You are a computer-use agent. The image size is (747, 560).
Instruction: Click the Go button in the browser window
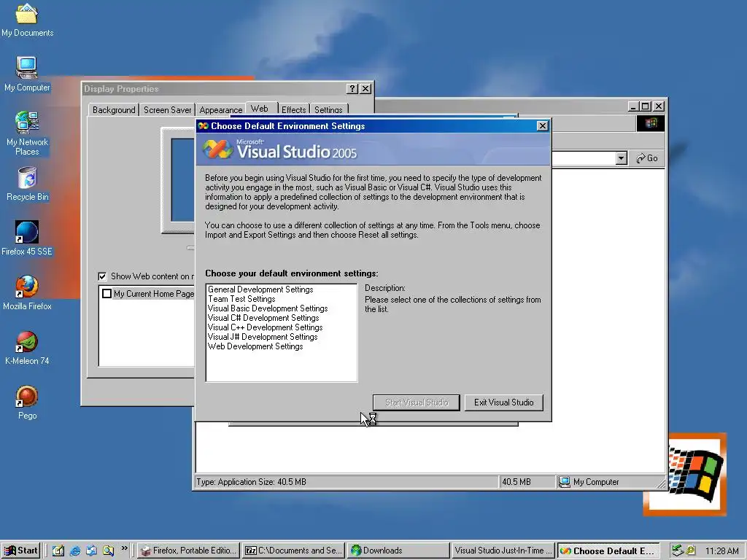pyautogui.click(x=647, y=158)
